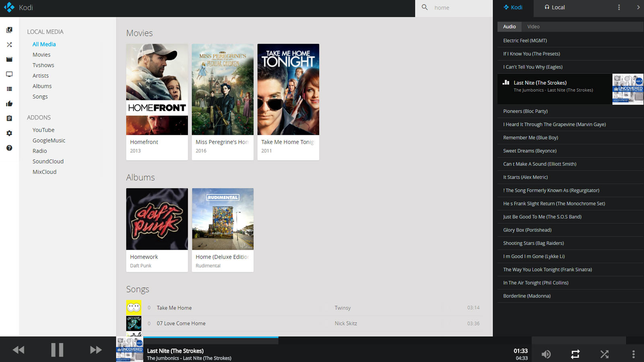Click the Nick Skitz artist name
Screen dimensions: 644x362
click(346, 323)
